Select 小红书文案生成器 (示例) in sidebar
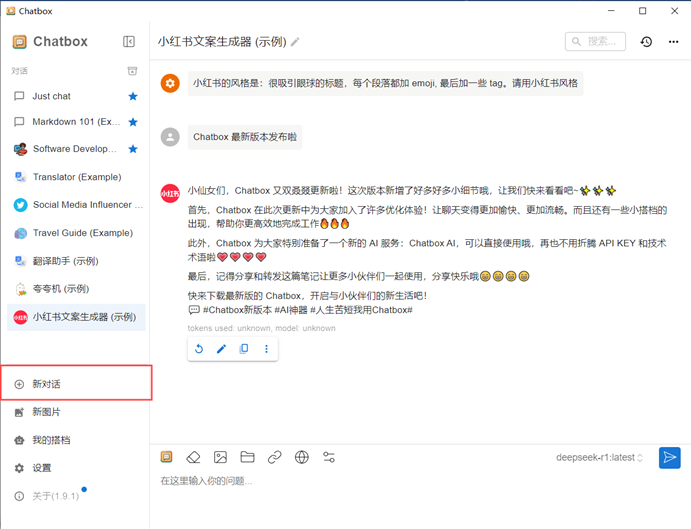Viewport: 691px width, 529px height. 77,317
